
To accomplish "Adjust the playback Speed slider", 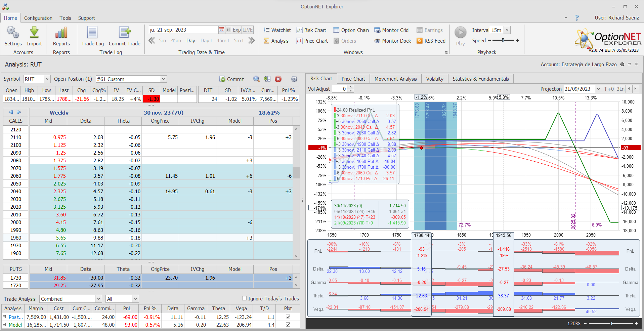I will point(503,40).
